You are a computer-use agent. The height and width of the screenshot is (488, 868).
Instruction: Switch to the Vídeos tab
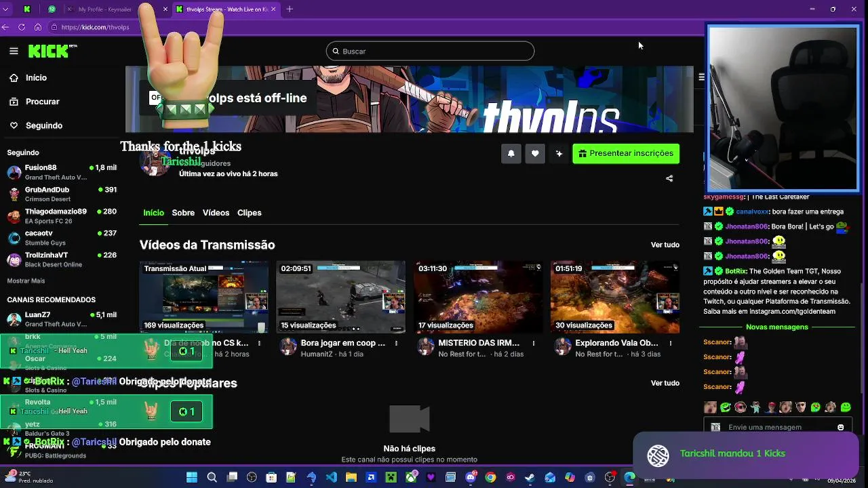click(x=216, y=213)
